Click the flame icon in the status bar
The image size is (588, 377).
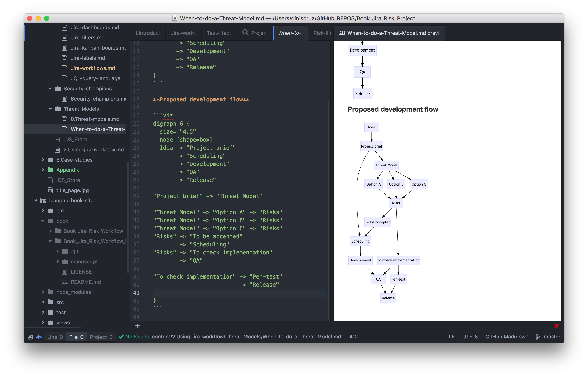(31, 337)
